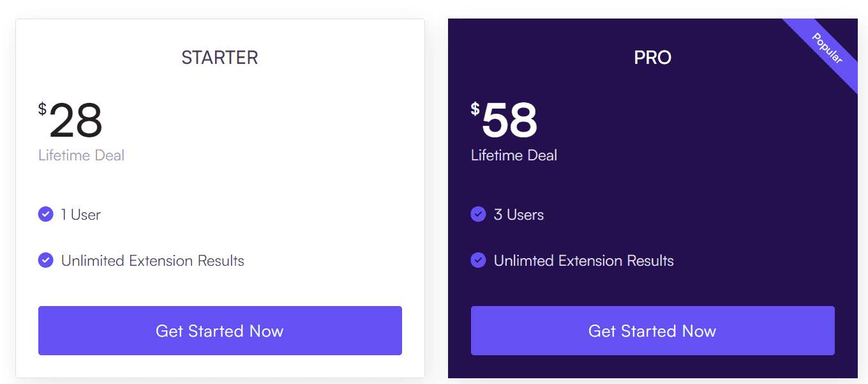Click the dollar sign on the Pro price
This screenshot has height=384, width=868.
click(x=475, y=110)
